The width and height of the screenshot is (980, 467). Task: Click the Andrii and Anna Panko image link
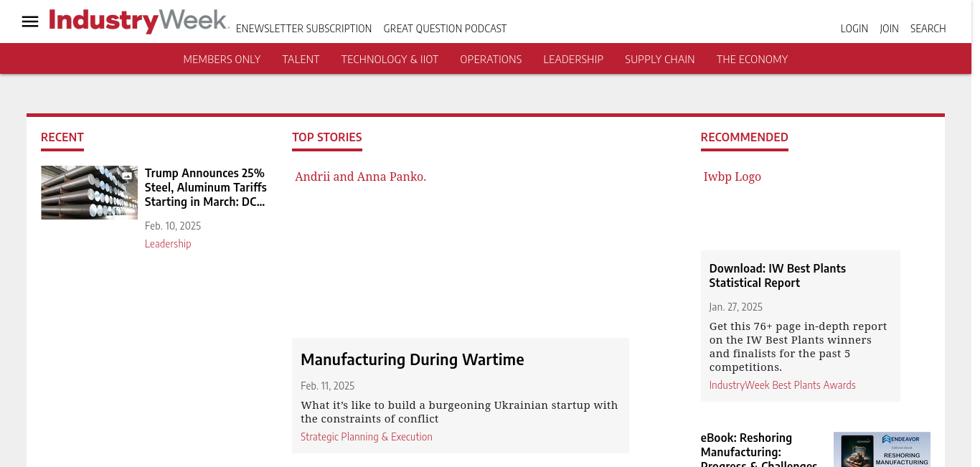coord(360,176)
